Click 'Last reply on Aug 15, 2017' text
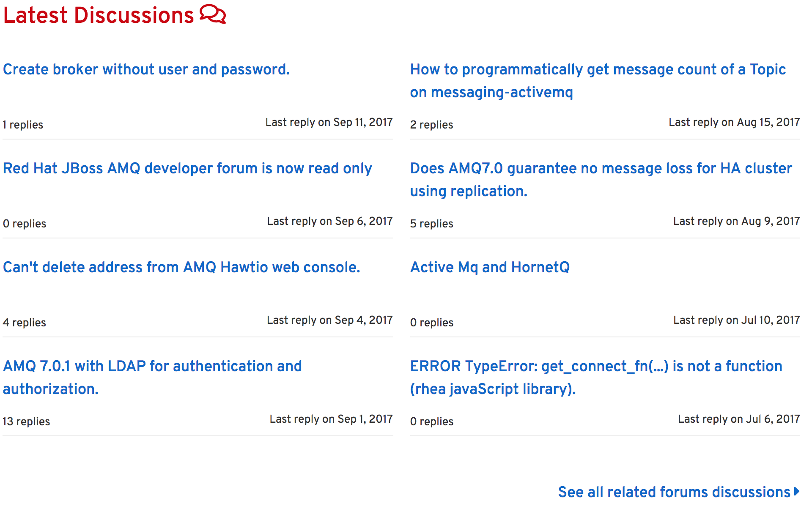Image resolution: width=812 pixels, height=509 pixels. pos(734,122)
